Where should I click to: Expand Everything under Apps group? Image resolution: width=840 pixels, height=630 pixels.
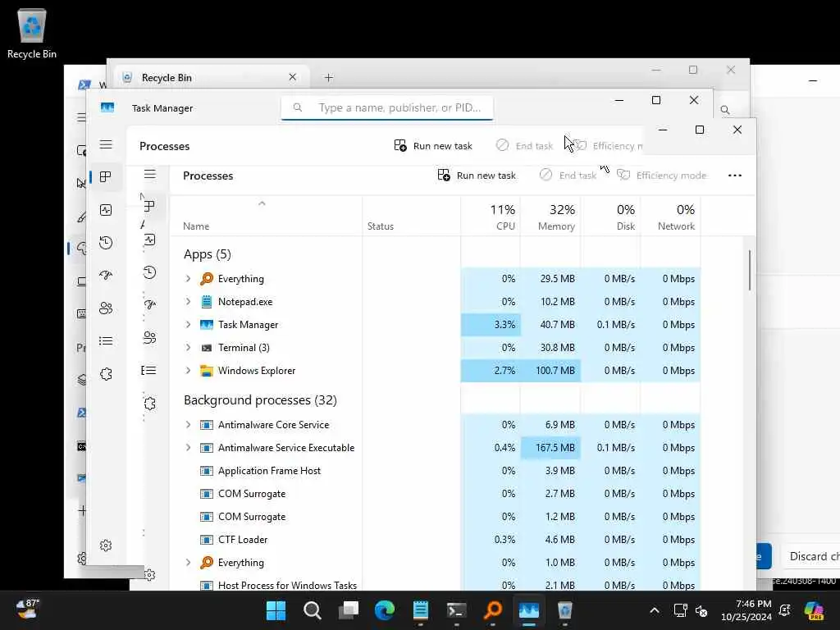188,279
